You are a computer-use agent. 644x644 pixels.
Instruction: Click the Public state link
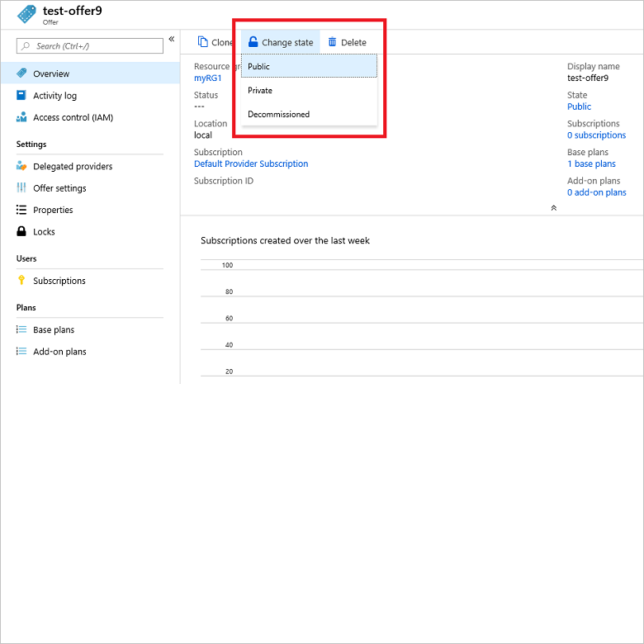coord(579,107)
